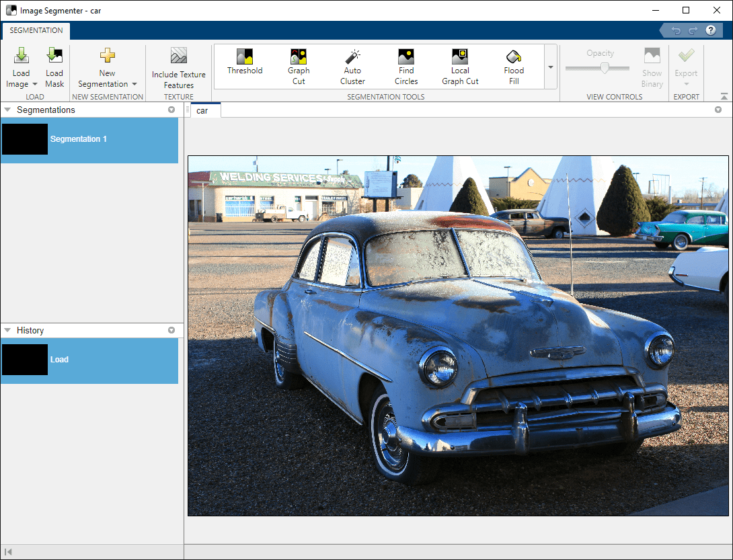The width and height of the screenshot is (733, 560).
Task: Click the Opacity slider handle
Action: click(605, 68)
